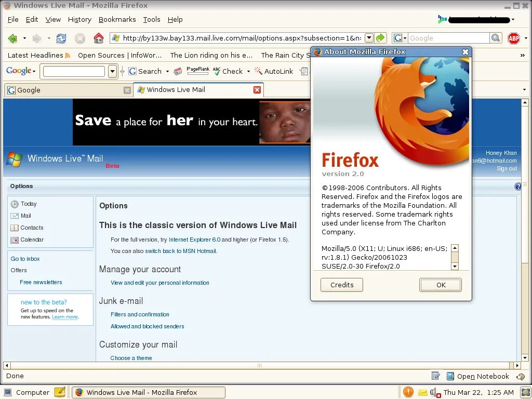532x399 pixels.
Task: Open the blue help question mark icon
Action: [x=518, y=187]
